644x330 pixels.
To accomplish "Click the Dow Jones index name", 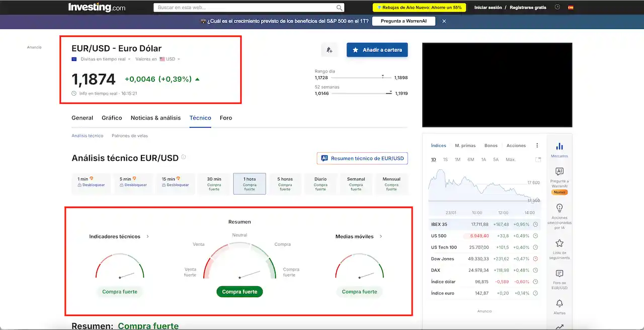I will (x=443, y=259).
